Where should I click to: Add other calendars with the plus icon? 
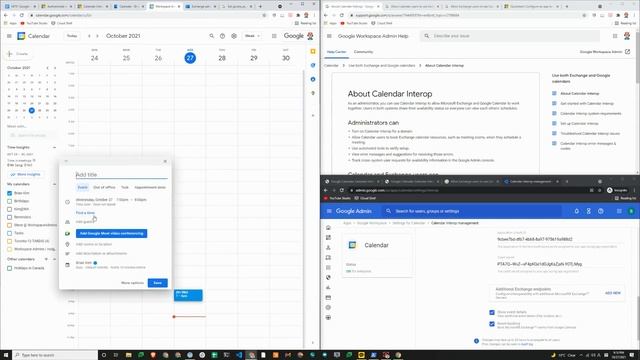46,259
